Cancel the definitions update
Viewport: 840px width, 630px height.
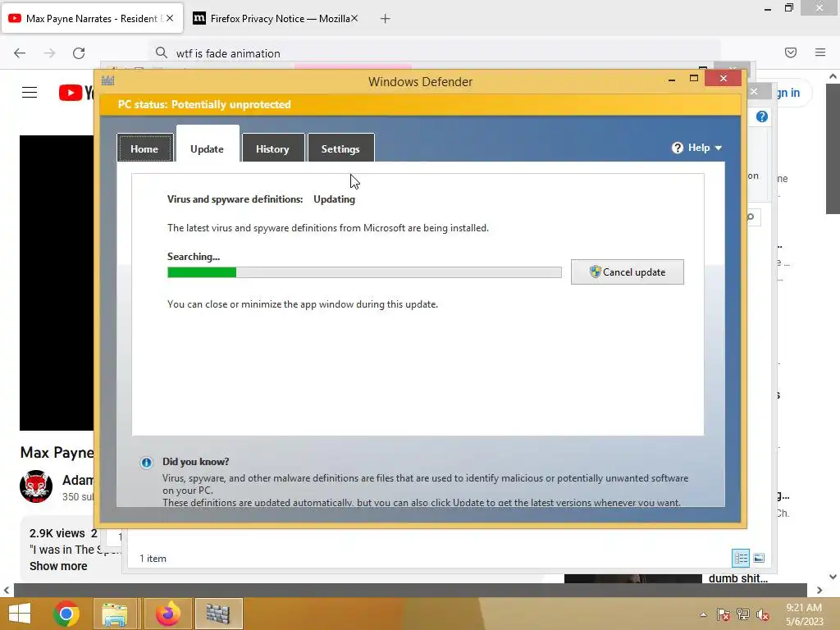coord(628,272)
